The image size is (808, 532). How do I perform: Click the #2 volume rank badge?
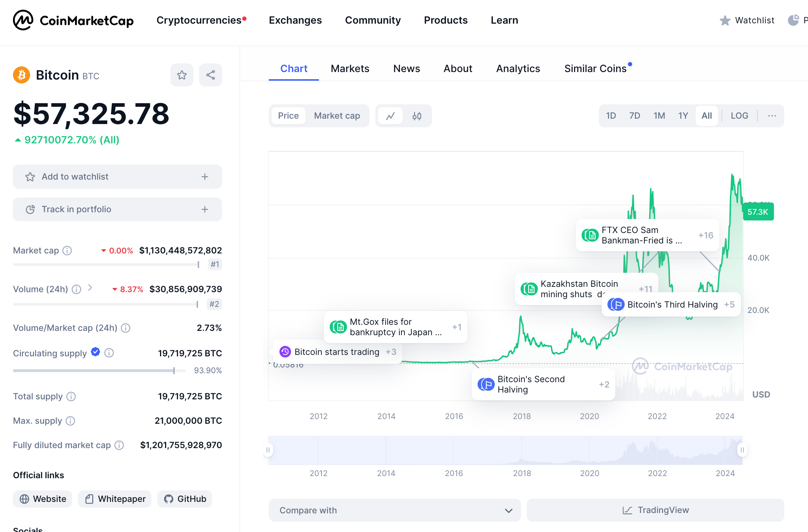(x=215, y=304)
